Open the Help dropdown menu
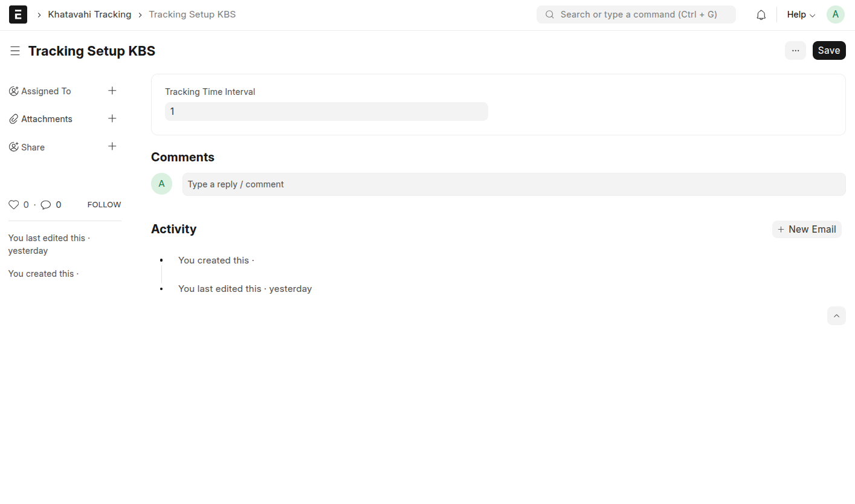Image resolution: width=855 pixels, height=504 pixels. click(801, 15)
